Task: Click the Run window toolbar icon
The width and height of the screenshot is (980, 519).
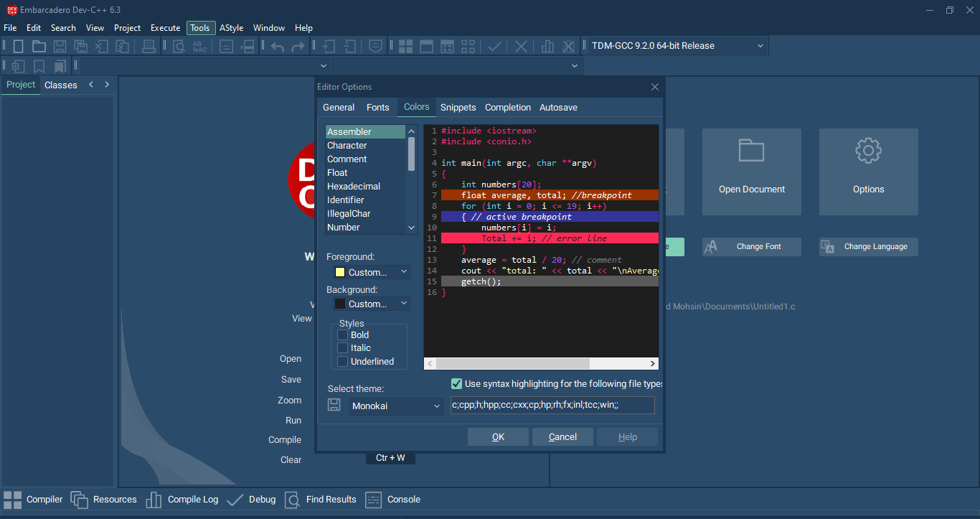Action: tap(426, 46)
